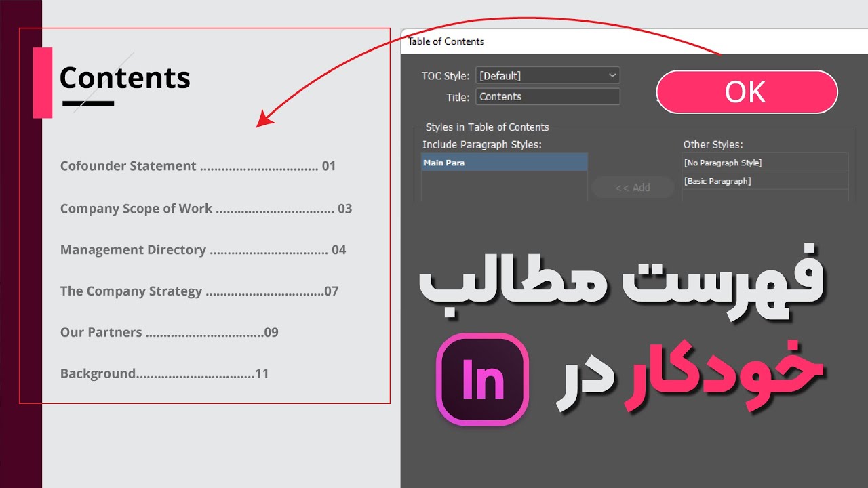Image resolution: width=868 pixels, height=488 pixels.
Task: Click the << Add button
Action: (633, 188)
